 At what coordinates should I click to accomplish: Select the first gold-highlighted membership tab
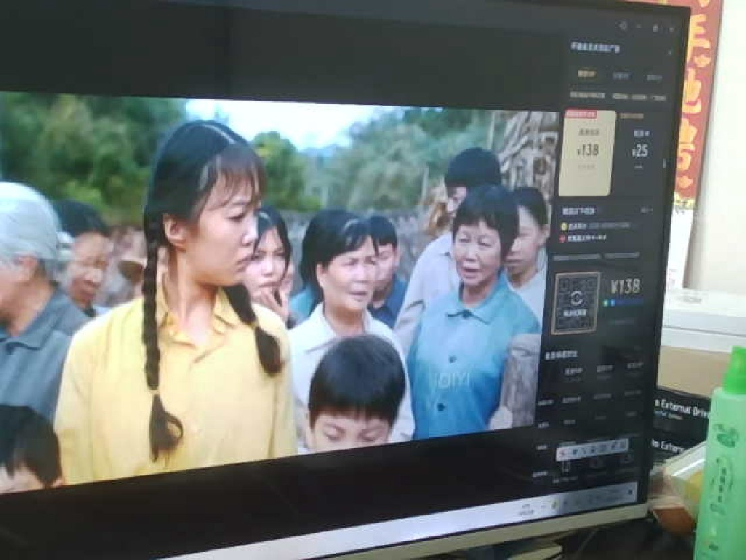tap(586, 74)
